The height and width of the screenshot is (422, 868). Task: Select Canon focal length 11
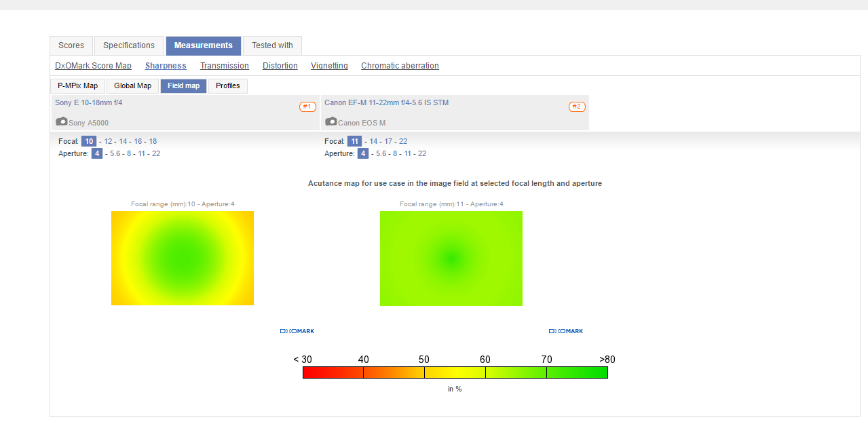(355, 141)
